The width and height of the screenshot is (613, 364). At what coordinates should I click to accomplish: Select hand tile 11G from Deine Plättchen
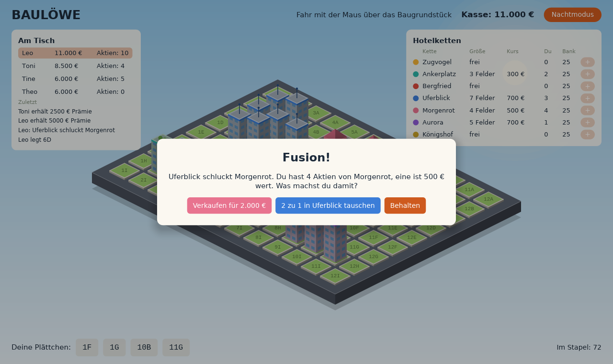(x=176, y=348)
